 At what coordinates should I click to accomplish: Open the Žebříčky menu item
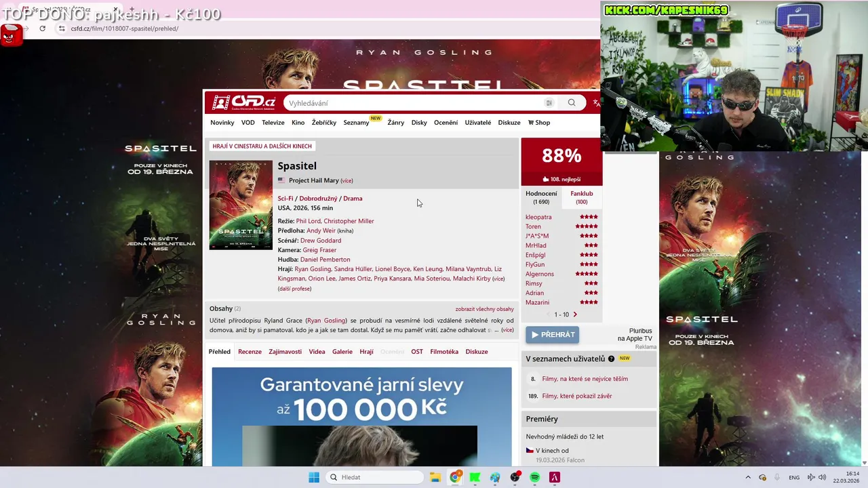(x=324, y=123)
